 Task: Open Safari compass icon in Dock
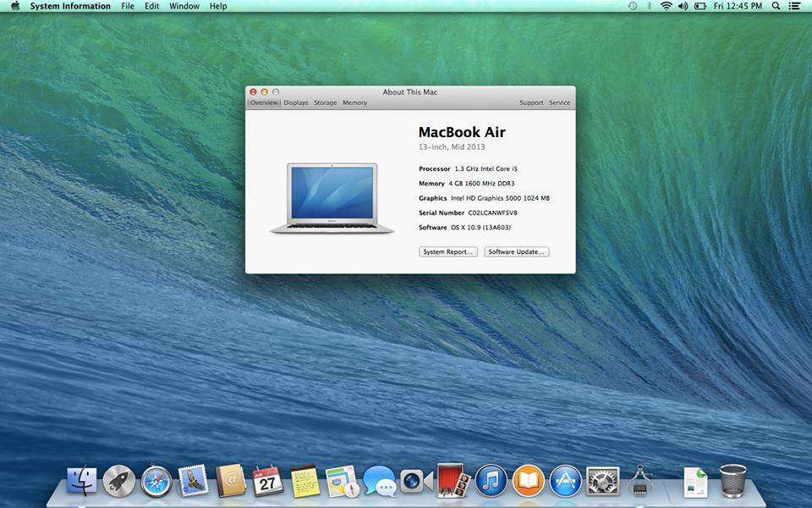156,481
